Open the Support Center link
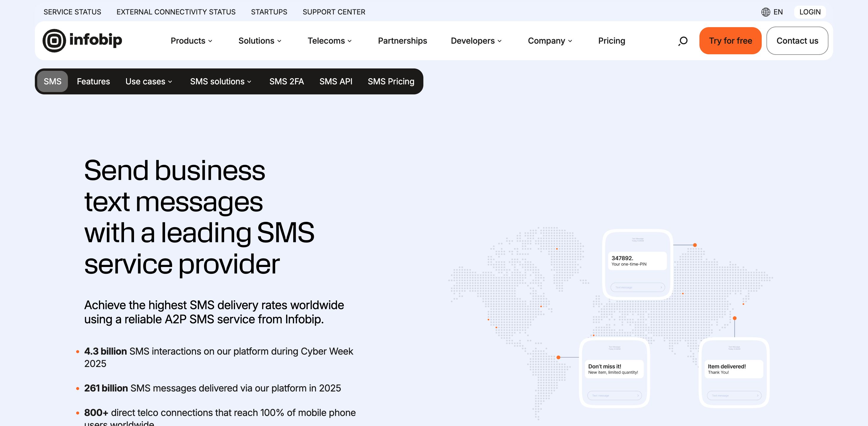The width and height of the screenshot is (868, 426). (334, 12)
